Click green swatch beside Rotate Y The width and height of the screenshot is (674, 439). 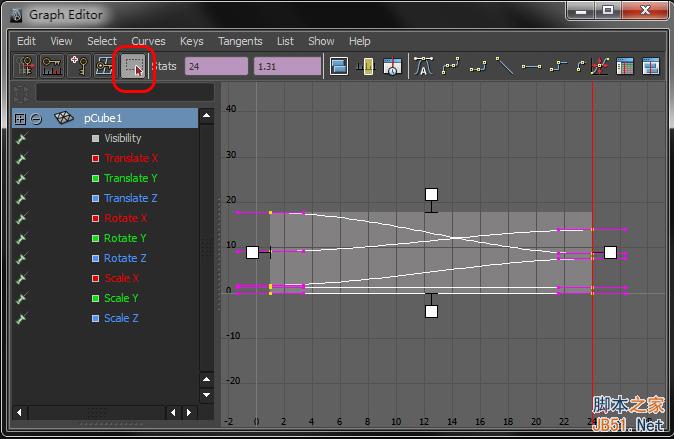pos(95,238)
